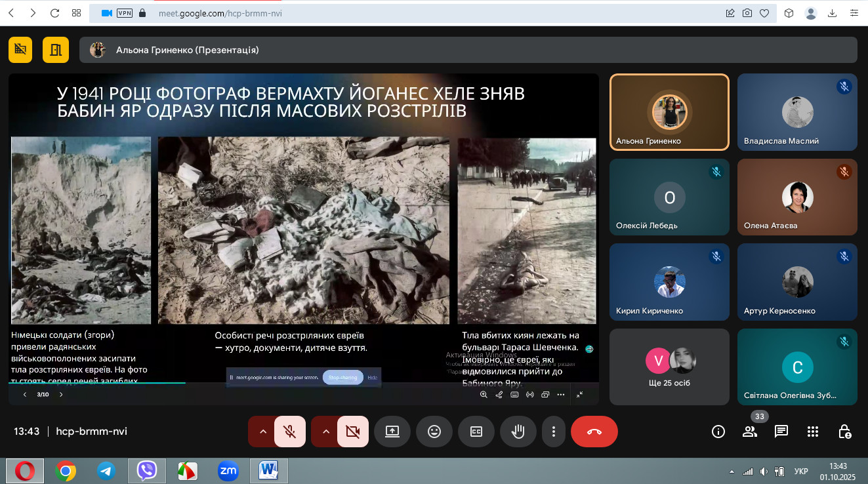868x484 pixels.
Task: Open presentation's three-dot more menu
Action: (560, 395)
